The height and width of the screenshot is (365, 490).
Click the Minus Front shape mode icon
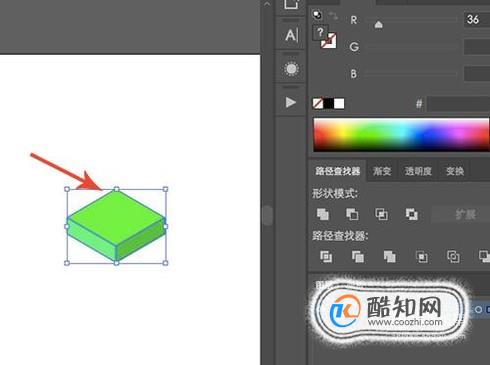click(352, 214)
